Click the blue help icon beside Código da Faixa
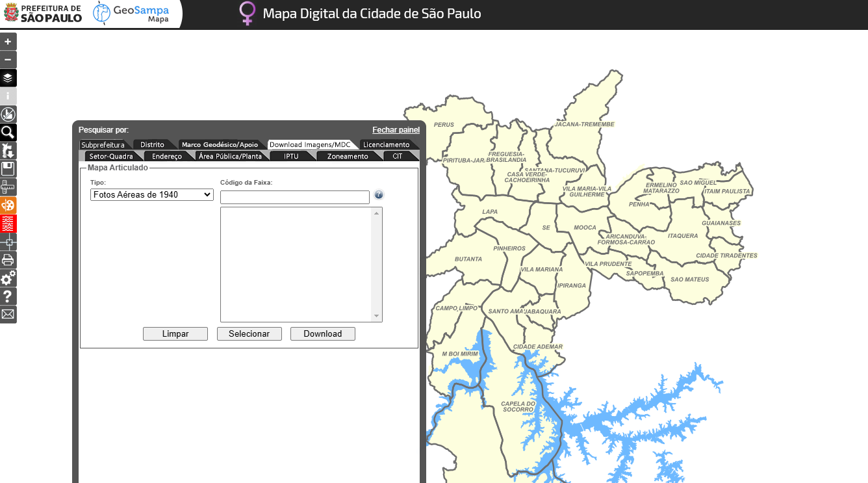The height and width of the screenshot is (483, 868). [x=379, y=195]
